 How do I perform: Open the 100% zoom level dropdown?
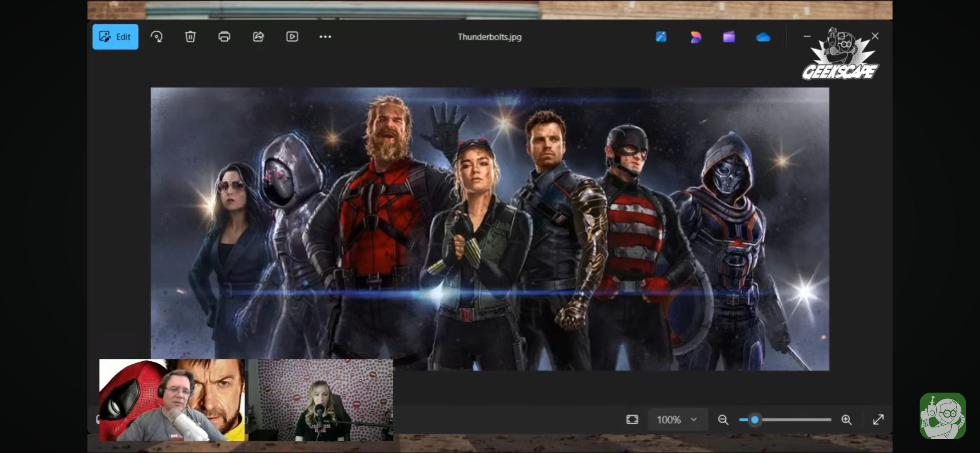pyautogui.click(x=677, y=419)
